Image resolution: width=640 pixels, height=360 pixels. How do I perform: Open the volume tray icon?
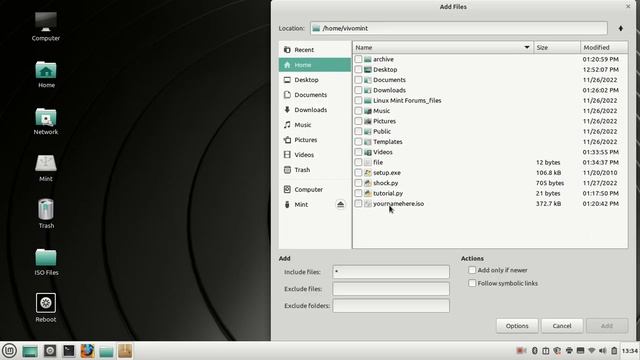[x=602, y=351]
